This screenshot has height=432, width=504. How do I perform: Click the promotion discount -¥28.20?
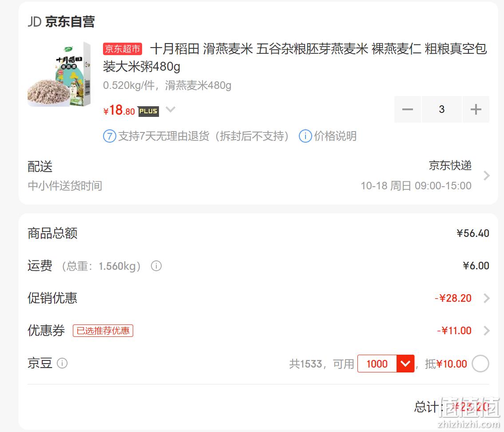[453, 298]
